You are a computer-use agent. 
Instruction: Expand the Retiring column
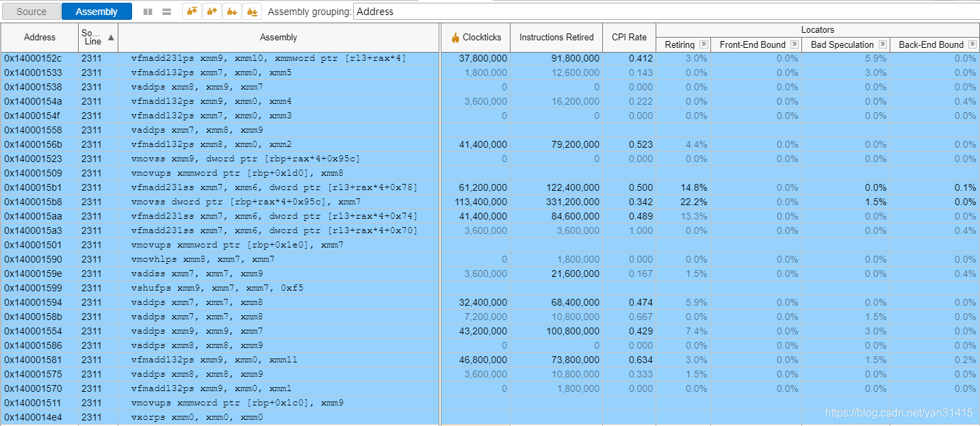tap(704, 44)
